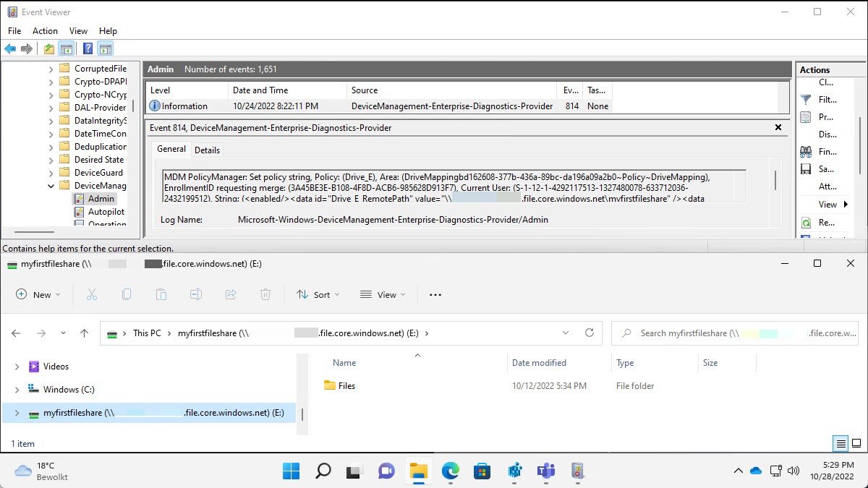Toggle the Show/Hide Console Tree toolbar button
The height and width of the screenshot is (488, 868).
pos(67,49)
